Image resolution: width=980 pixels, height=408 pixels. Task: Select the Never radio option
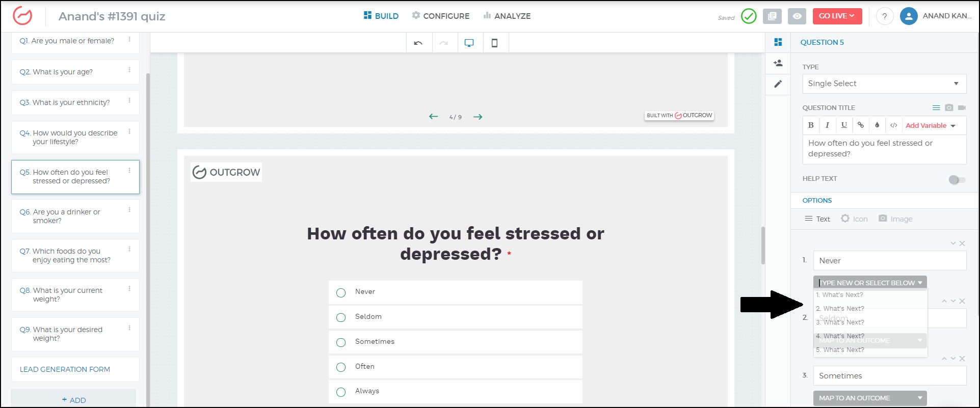(341, 292)
